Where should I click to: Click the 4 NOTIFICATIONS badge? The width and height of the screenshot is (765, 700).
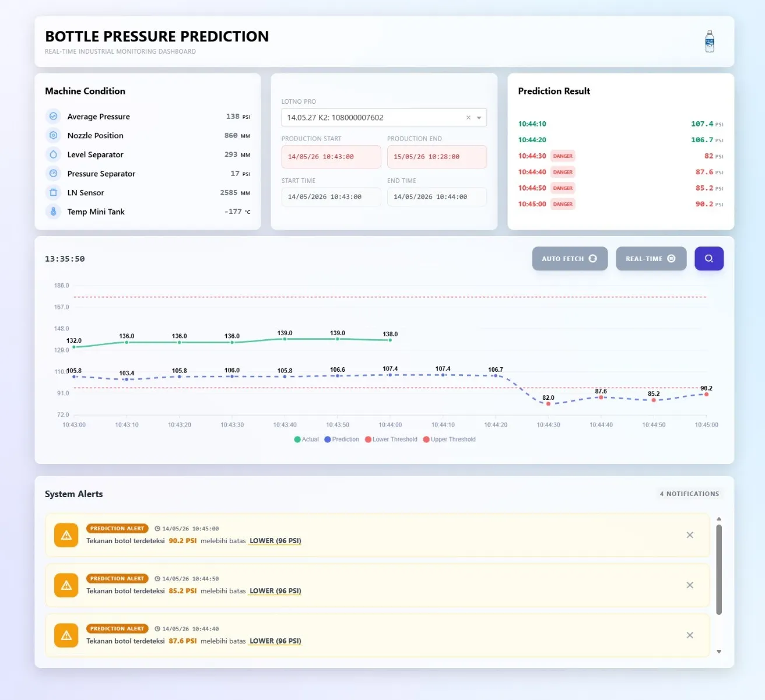[x=689, y=494]
